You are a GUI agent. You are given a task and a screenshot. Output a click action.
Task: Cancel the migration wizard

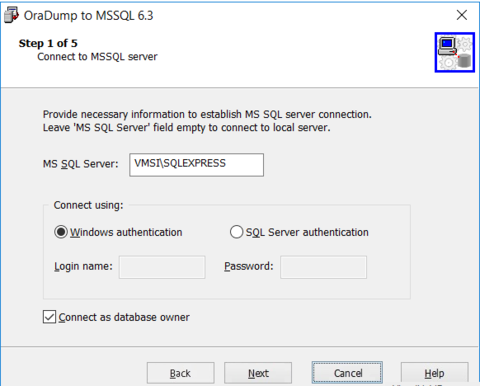pos(347,373)
